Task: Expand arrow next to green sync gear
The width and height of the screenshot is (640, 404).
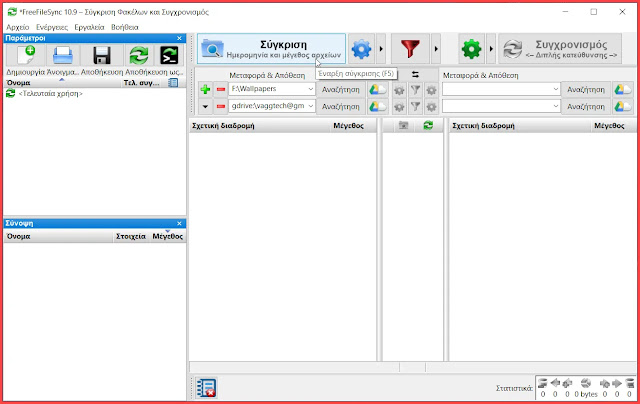Action: (x=491, y=49)
